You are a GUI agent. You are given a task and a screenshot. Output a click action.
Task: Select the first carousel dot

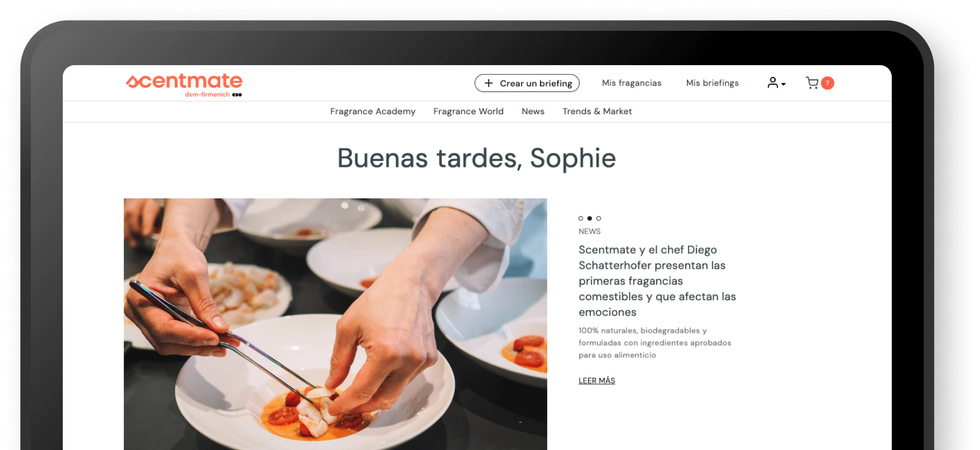pos(581,218)
